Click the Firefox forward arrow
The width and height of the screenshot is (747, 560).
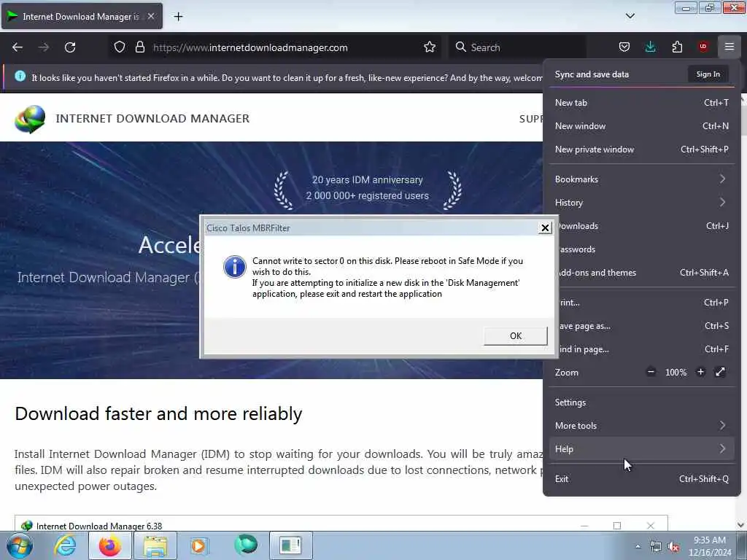coord(43,47)
